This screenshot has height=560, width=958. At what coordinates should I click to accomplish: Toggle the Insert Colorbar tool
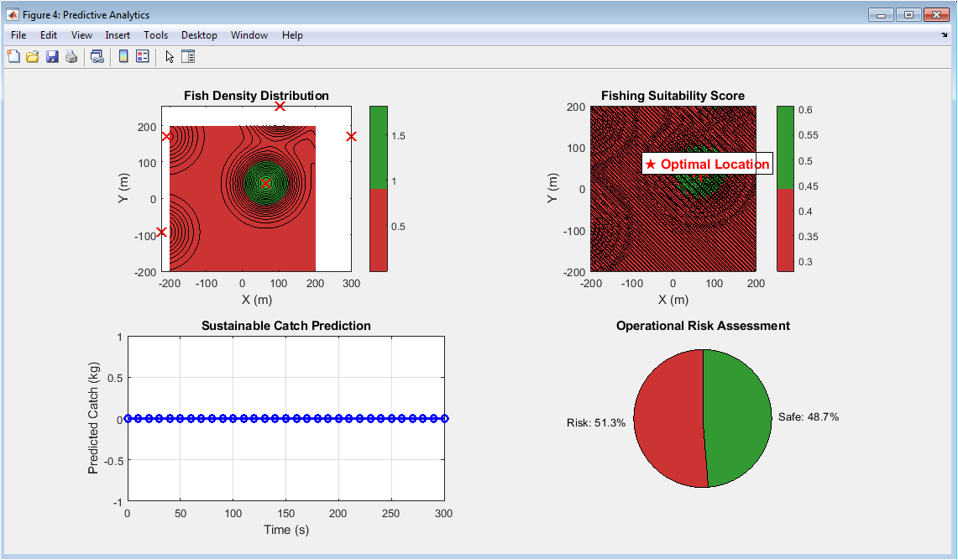pyautogui.click(x=123, y=56)
